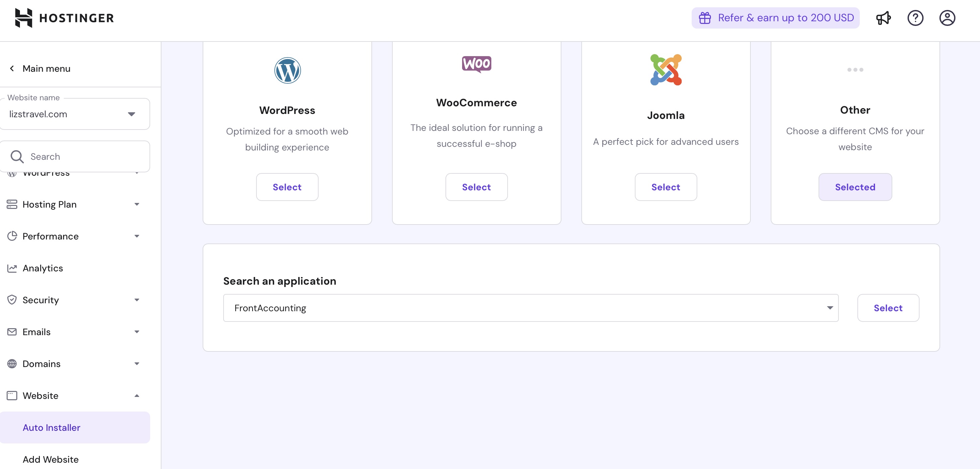
Task: Open Add Website in sidebar
Action: 50,459
